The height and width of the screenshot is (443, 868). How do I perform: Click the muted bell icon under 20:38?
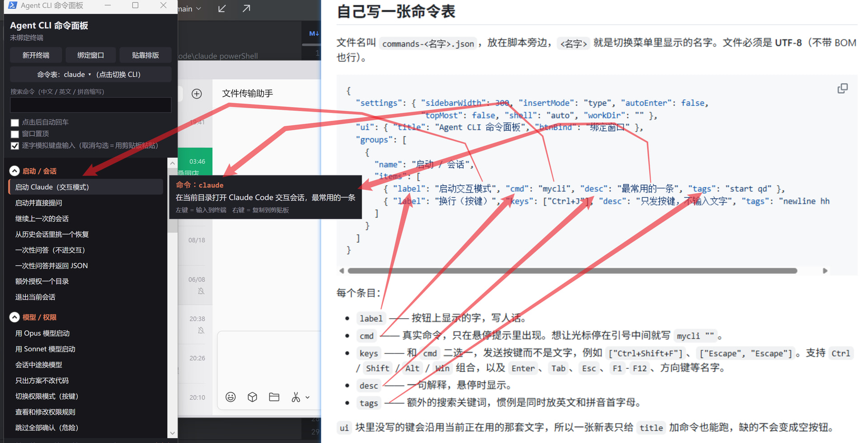click(x=201, y=330)
